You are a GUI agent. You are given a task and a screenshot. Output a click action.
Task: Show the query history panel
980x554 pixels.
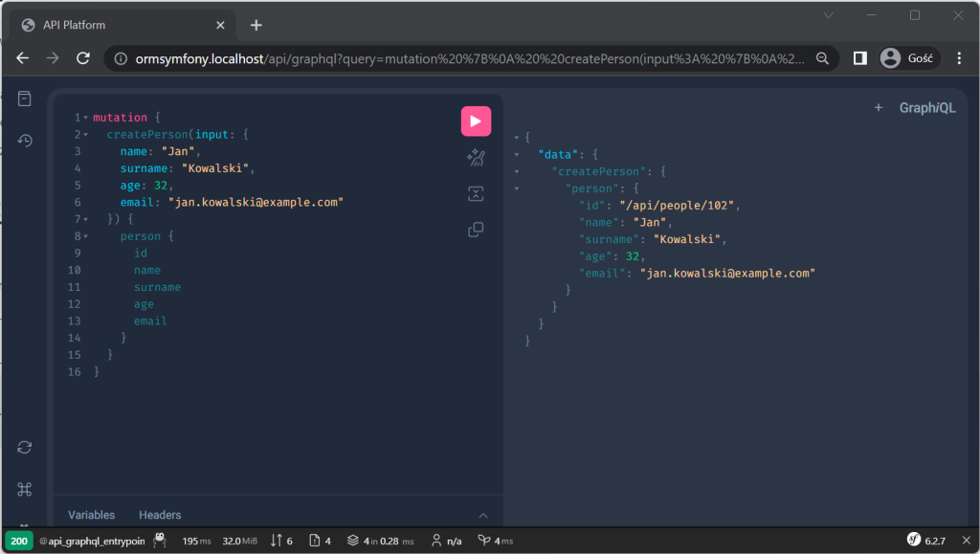click(24, 140)
